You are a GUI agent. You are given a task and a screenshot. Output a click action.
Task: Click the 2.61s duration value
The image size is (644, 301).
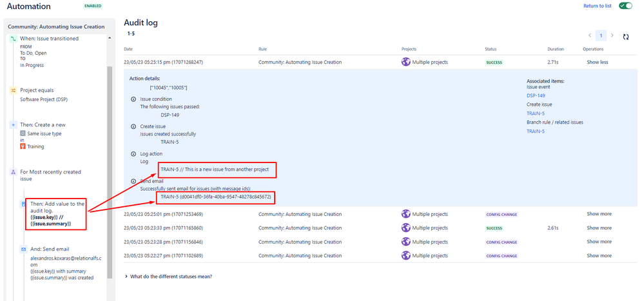(553, 228)
